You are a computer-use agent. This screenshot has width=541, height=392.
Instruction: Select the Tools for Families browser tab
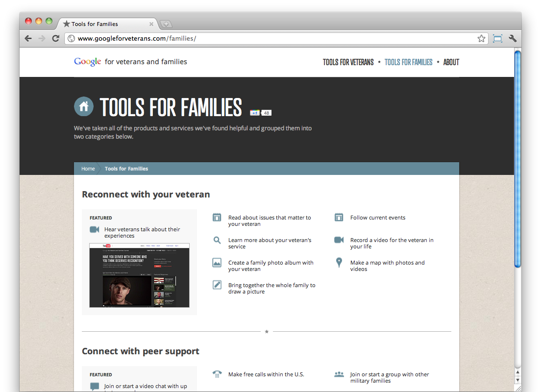click(x=107, y=24)
